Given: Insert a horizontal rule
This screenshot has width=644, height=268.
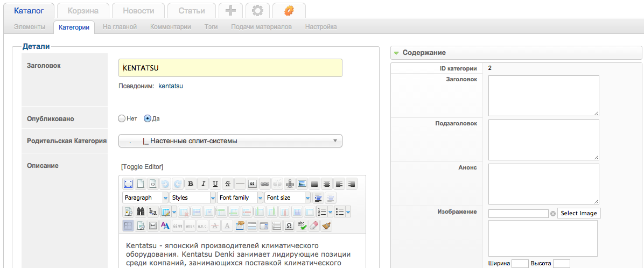Looking at the screenshot, I should (240, 184).
